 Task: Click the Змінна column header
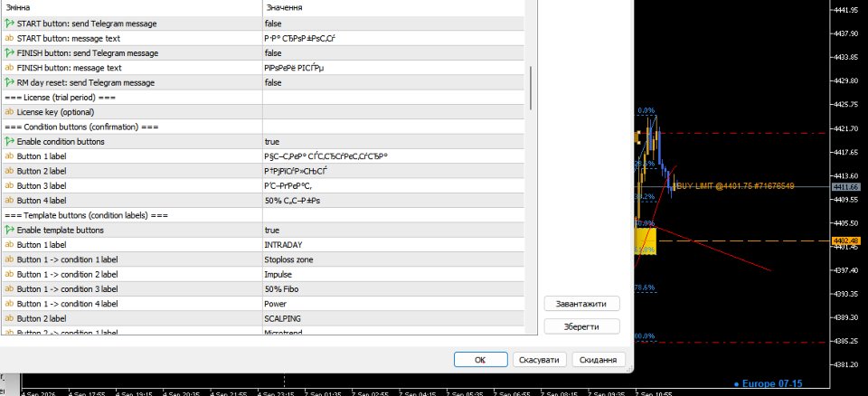point(132,8)
